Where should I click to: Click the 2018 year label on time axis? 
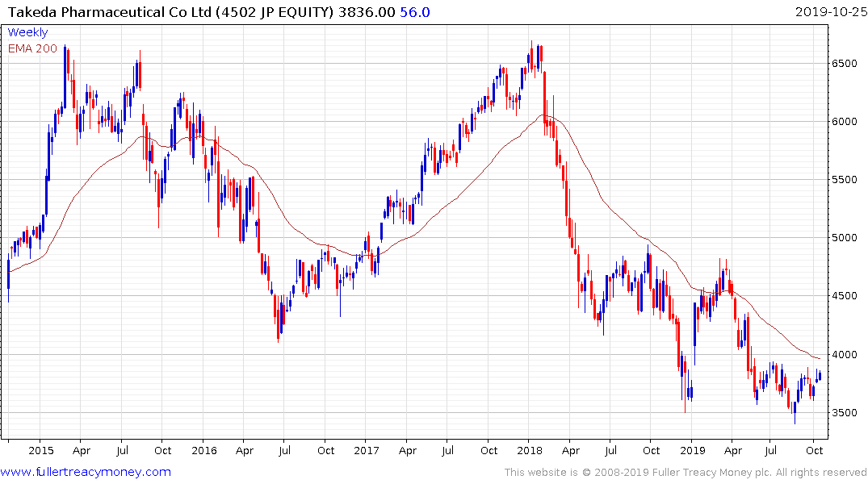(530, 450)
